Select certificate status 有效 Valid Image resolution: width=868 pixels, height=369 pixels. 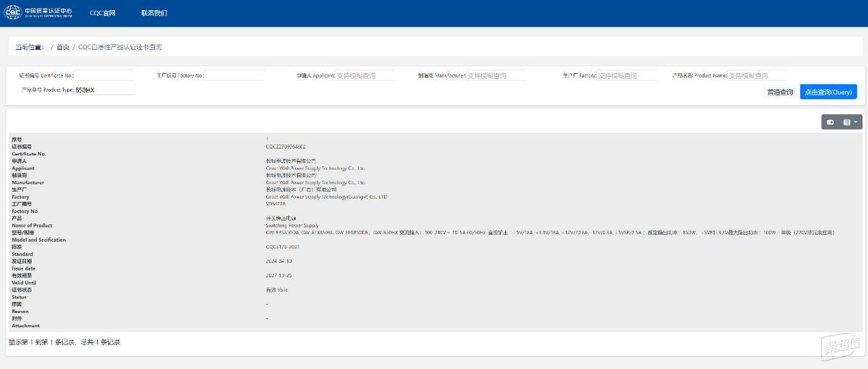277,290
